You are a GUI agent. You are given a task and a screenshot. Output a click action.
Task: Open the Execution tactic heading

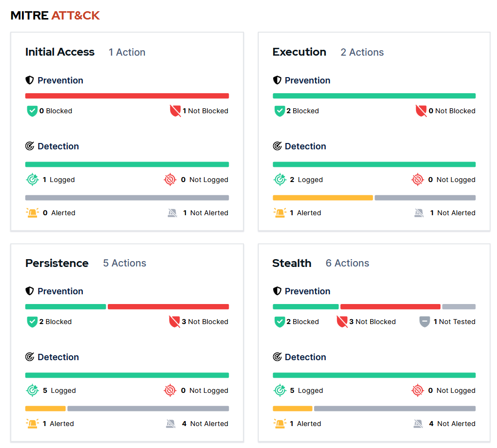(299, 52)
